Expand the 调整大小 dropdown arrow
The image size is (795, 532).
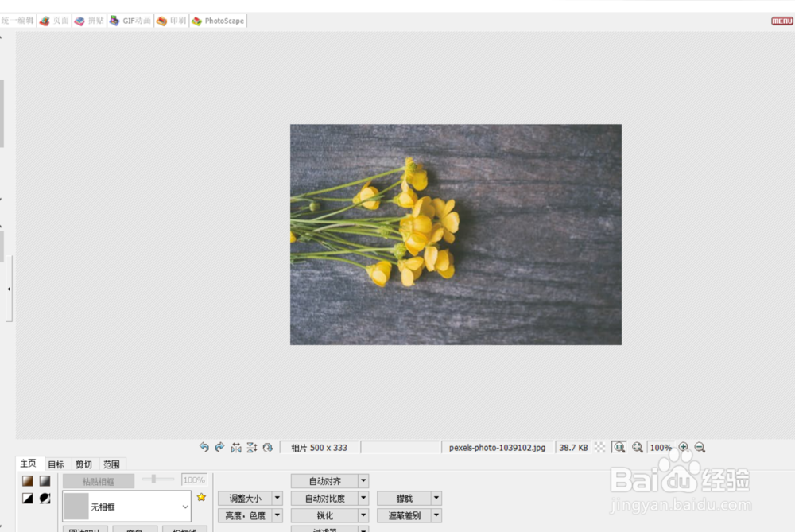[x=277, y=499]
